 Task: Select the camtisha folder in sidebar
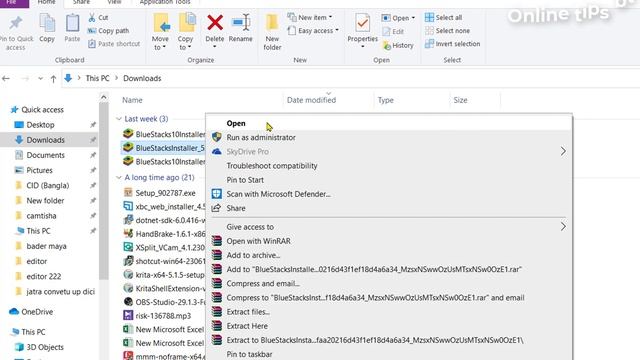(41, 216)
